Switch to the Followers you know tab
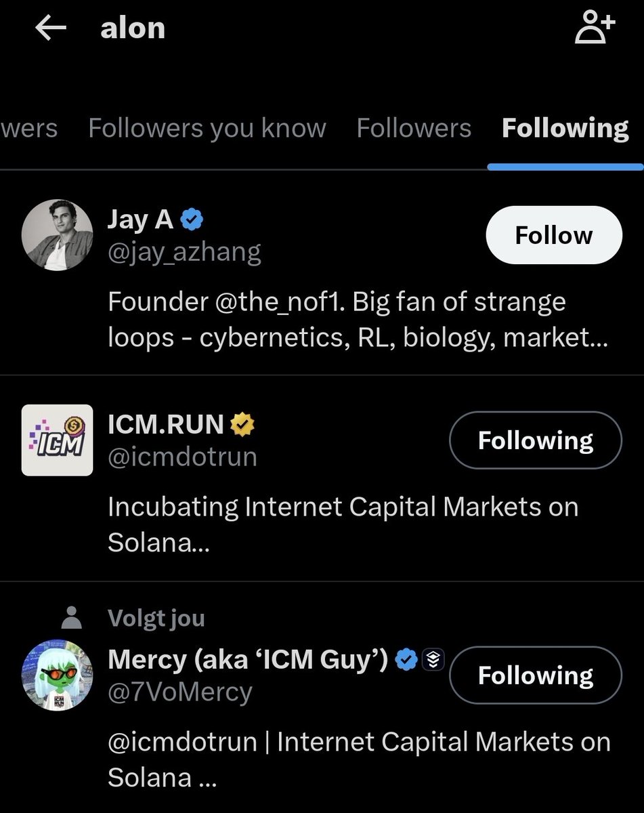 [x=207, y=128]
